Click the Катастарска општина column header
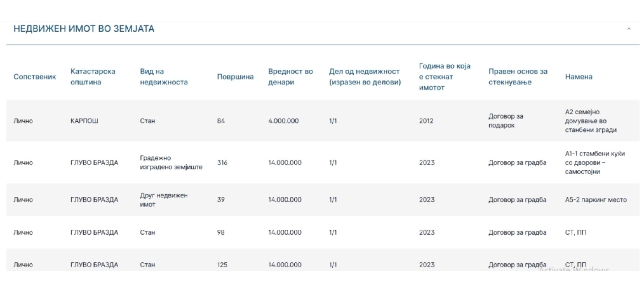 pos(93,77)
